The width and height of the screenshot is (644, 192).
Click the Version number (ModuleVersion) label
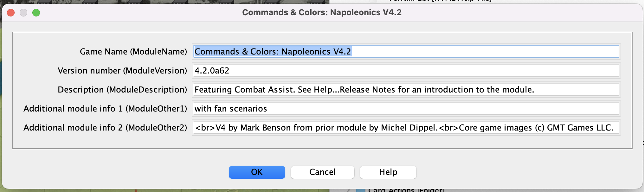pyautogui.click(x=122, y=71)
